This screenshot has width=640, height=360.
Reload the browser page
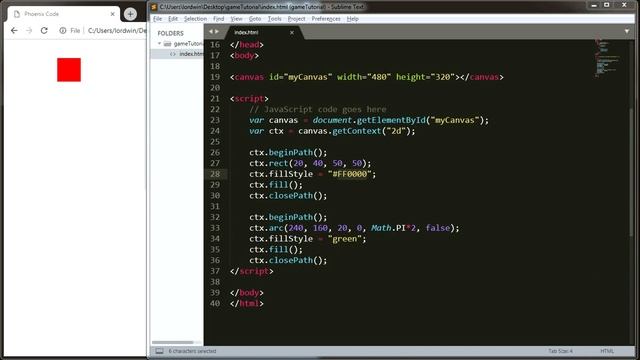pyautogui.click(x=44, y=31)
